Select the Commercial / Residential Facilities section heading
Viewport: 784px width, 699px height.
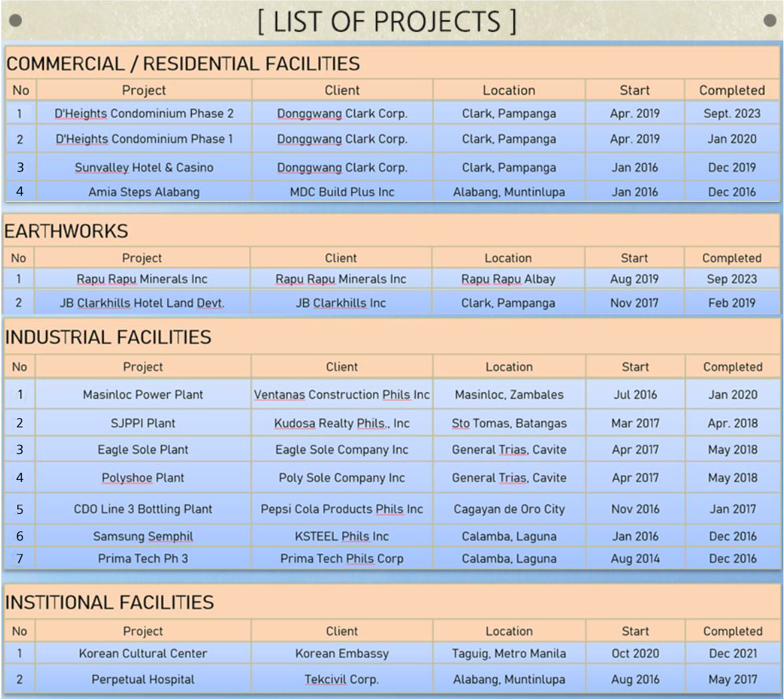[x=183, y=64]
